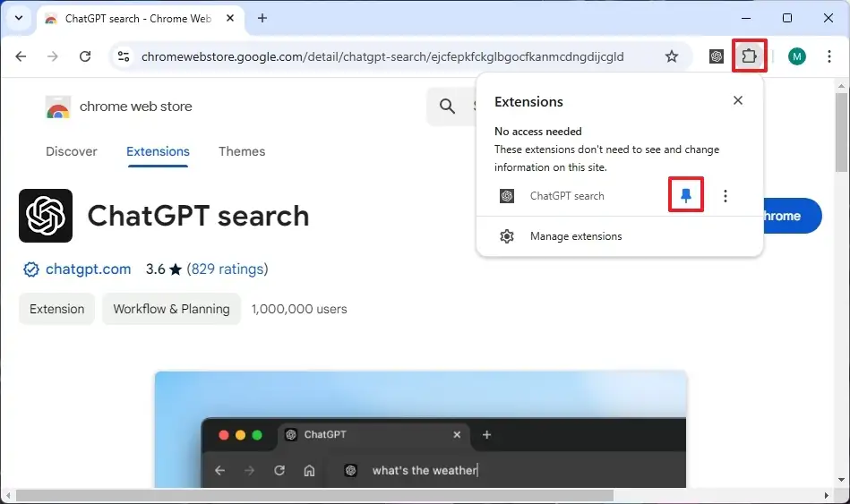
Task: Switch to the Themes tab
Action: click(x=242, y=151)
